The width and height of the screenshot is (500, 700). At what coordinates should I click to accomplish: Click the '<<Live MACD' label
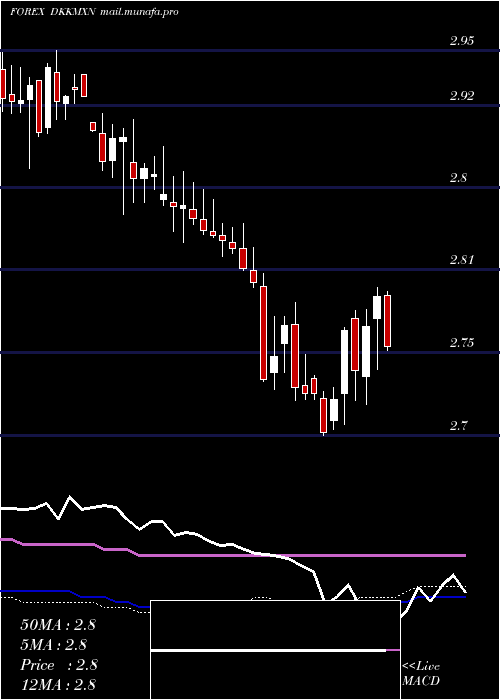(421, 674)
